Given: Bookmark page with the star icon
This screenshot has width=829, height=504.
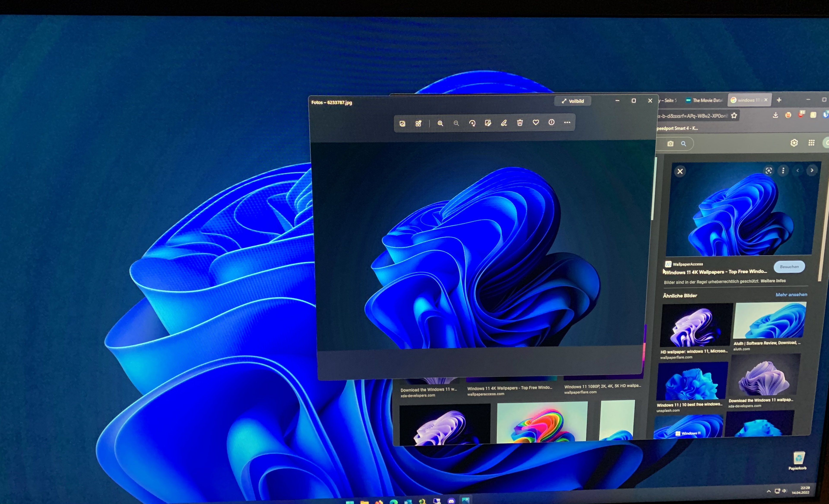Looking at the screenshot, I should tap(734, 116).
